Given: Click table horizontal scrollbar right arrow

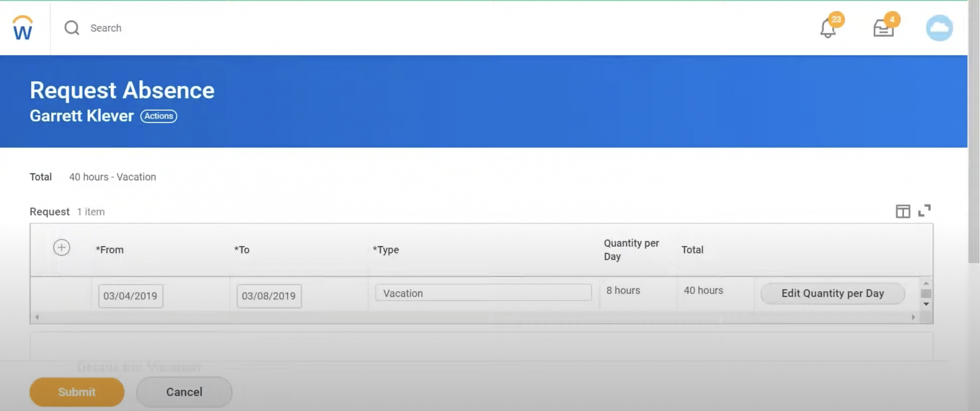Looking at the screenshot, I should click(x=913, y=317).
